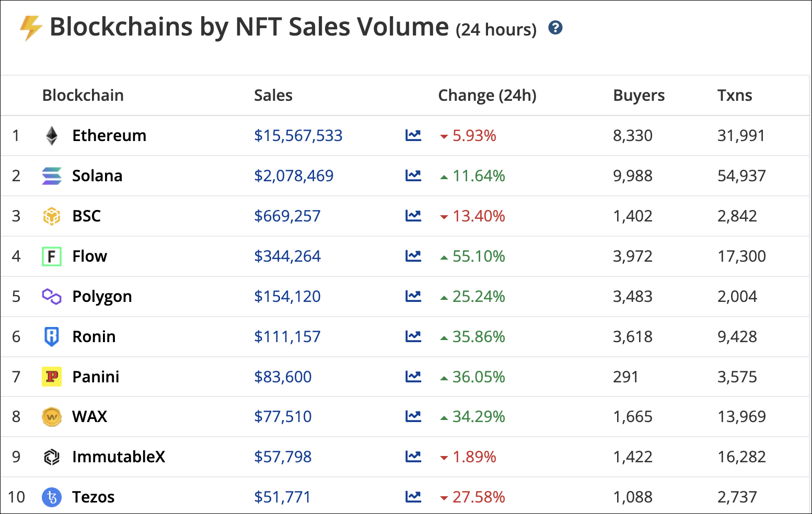The width and height of the screenshot is (812, 514).
Task: Open the Flow blockchain link
Action: pos(90,256)
